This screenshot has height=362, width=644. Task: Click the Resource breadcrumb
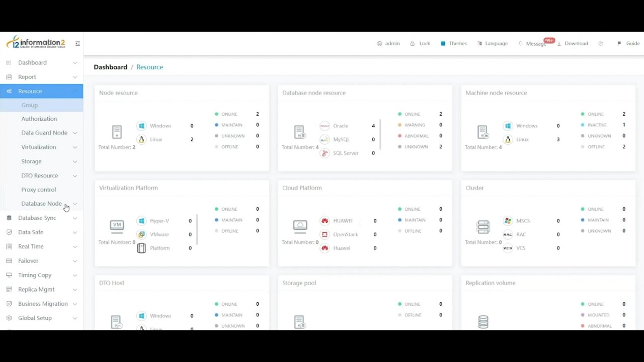(x=149, y=67)
